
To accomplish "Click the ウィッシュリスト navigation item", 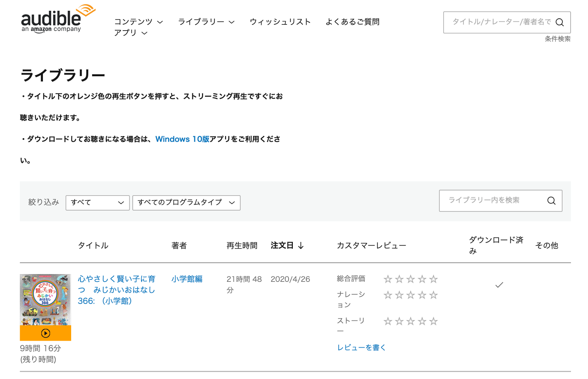I will pos(280,22).
